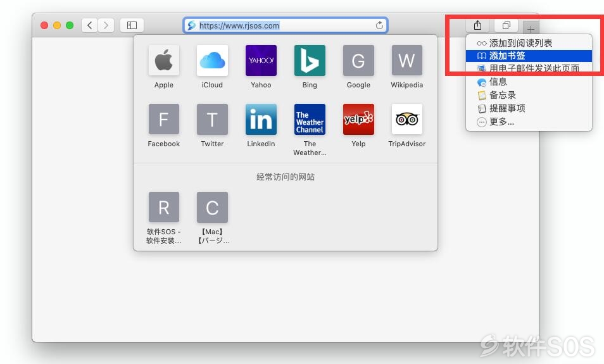The width and height of the screenshot is (604, 364).
Task: Open the 软件SOS frequently visited tile
Action: (164, 207)
